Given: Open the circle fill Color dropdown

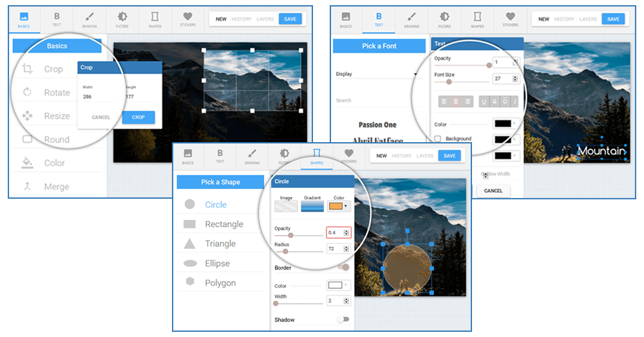Looking at the screenshot, I should coord(339,206).
